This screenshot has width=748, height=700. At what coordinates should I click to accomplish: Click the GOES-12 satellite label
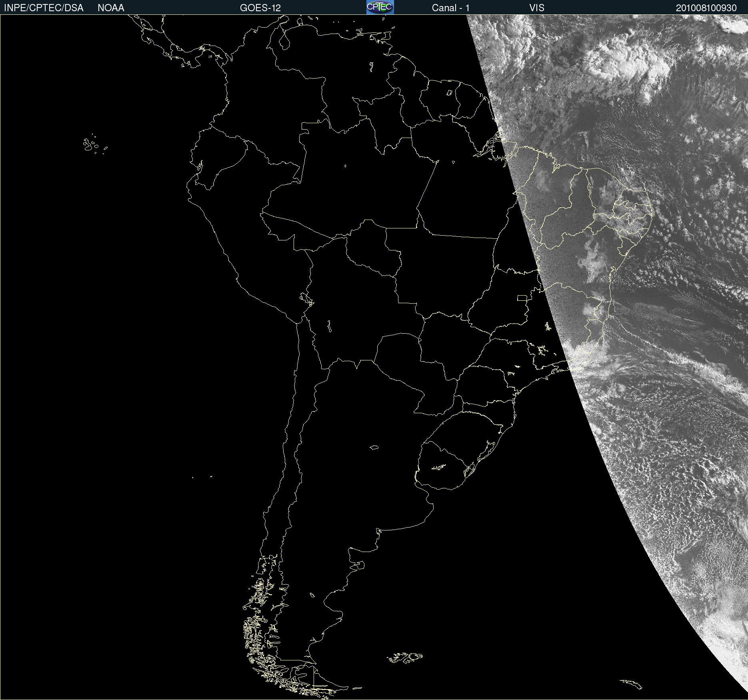(260, 8)
